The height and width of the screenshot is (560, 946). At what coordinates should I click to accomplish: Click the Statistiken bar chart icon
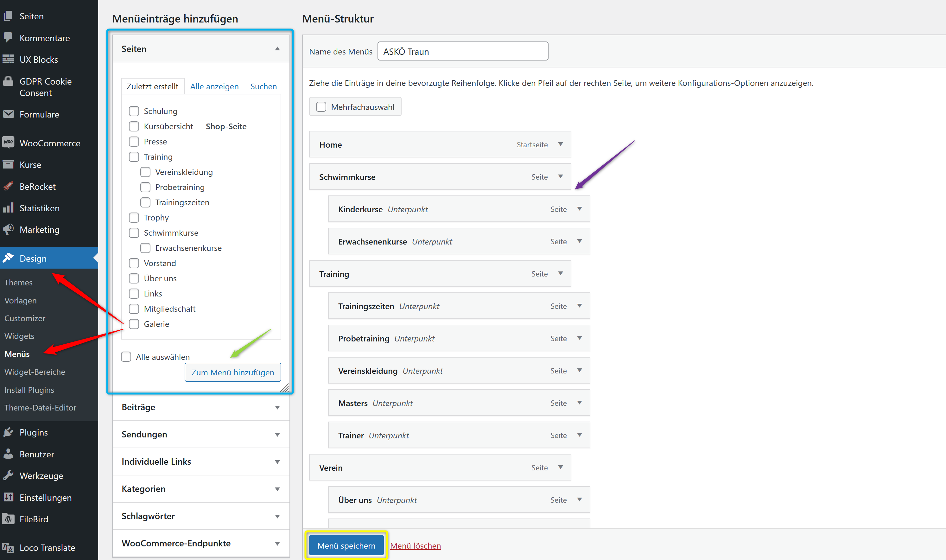coord(8,207)
